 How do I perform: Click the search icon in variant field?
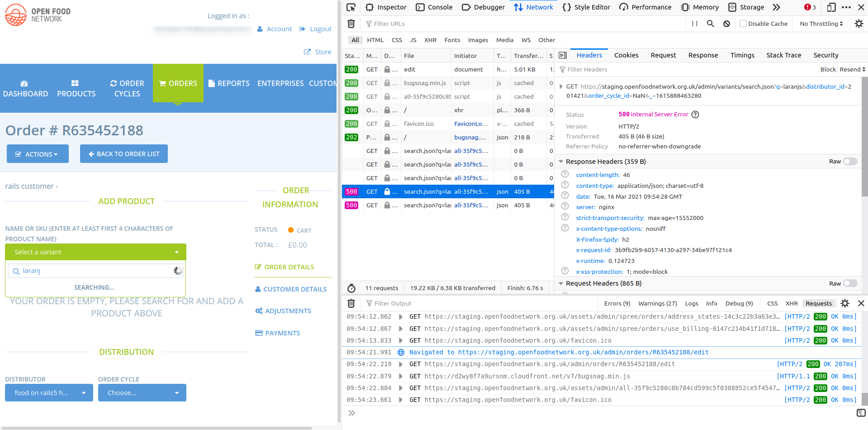click(x=16, y=271)
